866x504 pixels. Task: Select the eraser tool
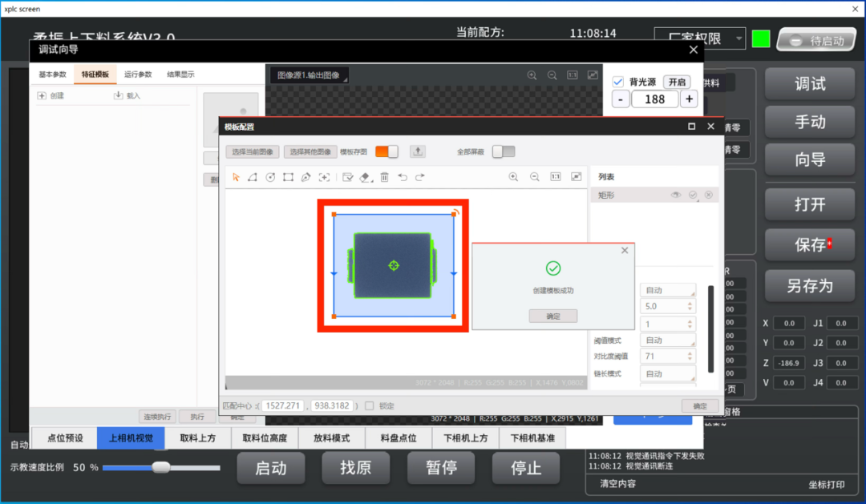[365, 177]
